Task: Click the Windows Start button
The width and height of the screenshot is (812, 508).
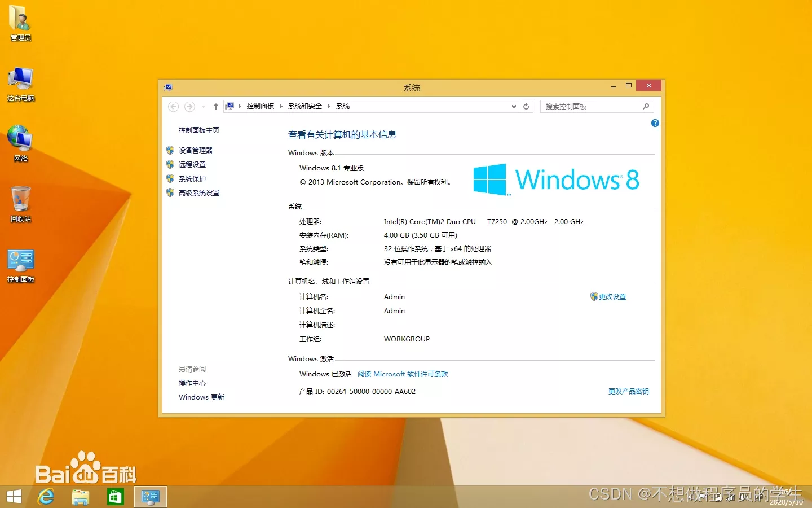Action: [14, 497]
